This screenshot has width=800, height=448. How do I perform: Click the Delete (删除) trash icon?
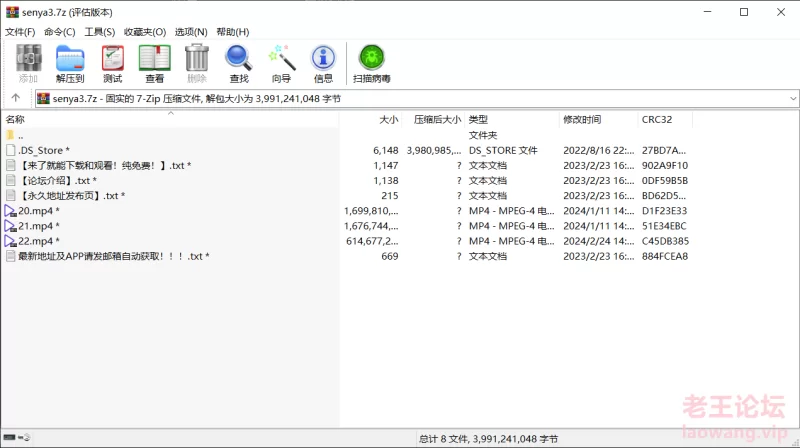(x=197, y=63)
